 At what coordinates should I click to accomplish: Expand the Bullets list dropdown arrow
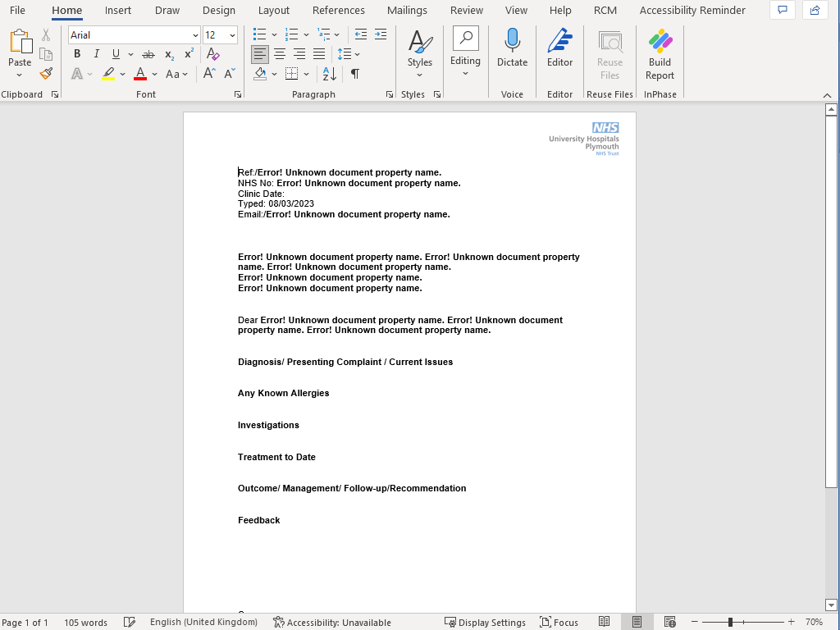(x=274, y=34)
